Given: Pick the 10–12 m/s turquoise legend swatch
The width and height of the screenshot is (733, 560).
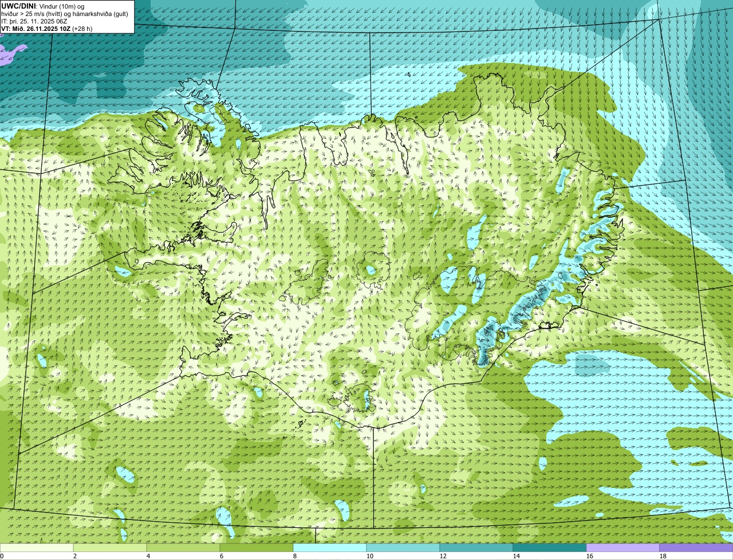Looking at the screenshot, I should coord(403,547).
